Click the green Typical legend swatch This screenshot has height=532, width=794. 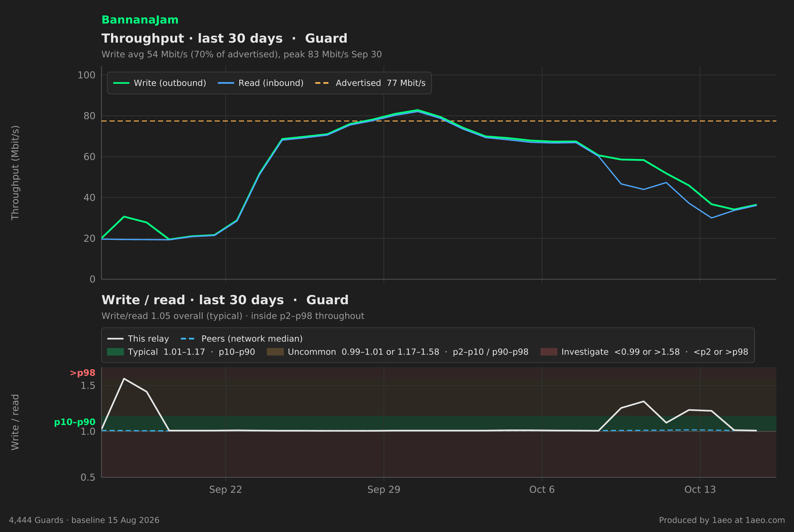(115, 352)
